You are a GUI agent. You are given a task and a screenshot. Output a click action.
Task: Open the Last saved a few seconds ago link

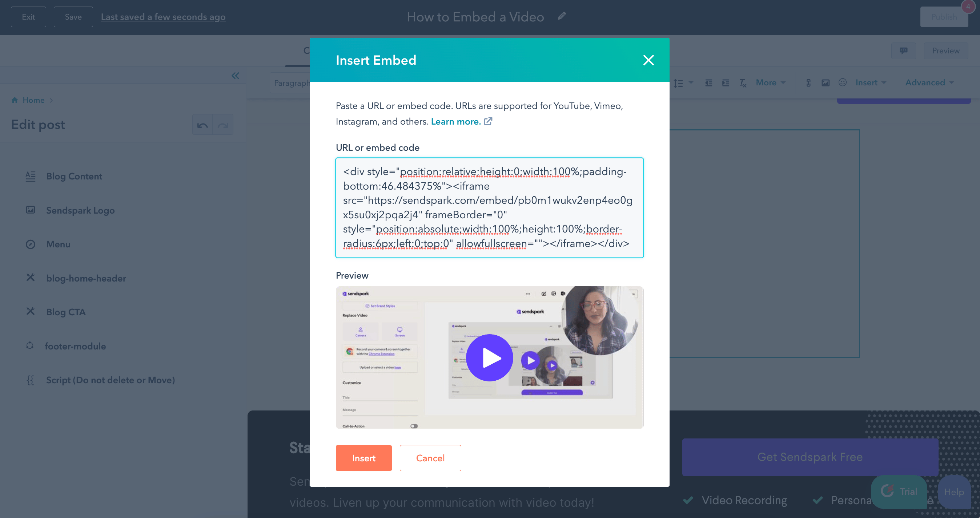pyautogui.click(x=163, y=17)
